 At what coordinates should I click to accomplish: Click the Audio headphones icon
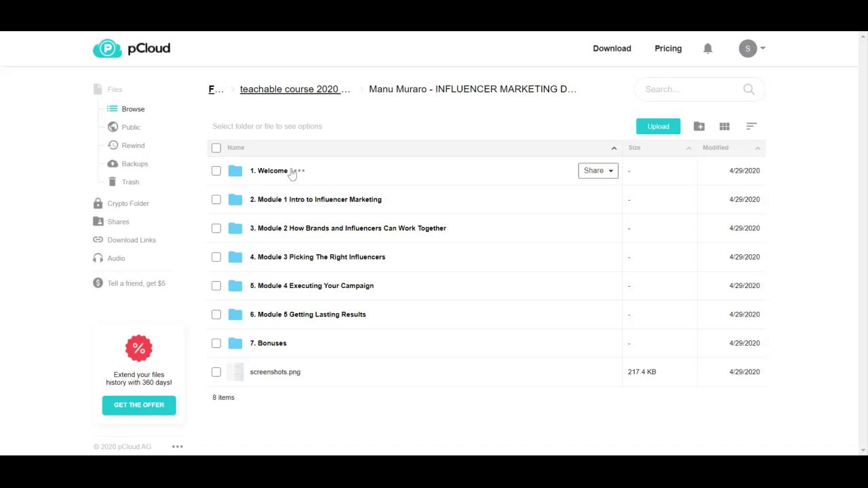click(98, 258)
